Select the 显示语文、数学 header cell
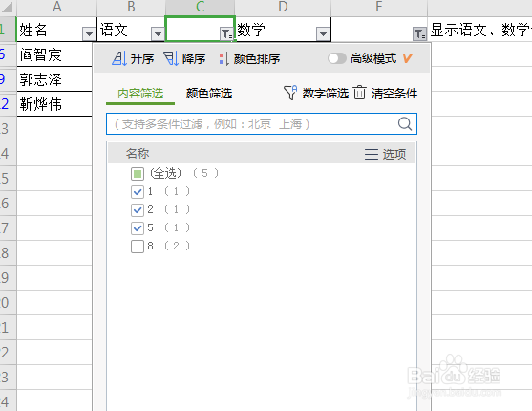Image resolution: width=532 pixels, height=411 pixels. coord(479,30)
